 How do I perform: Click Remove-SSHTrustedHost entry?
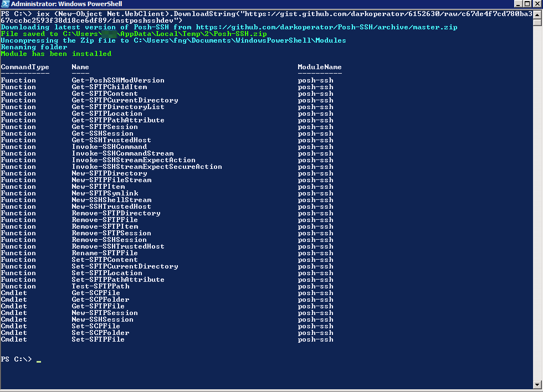(118, 246)
